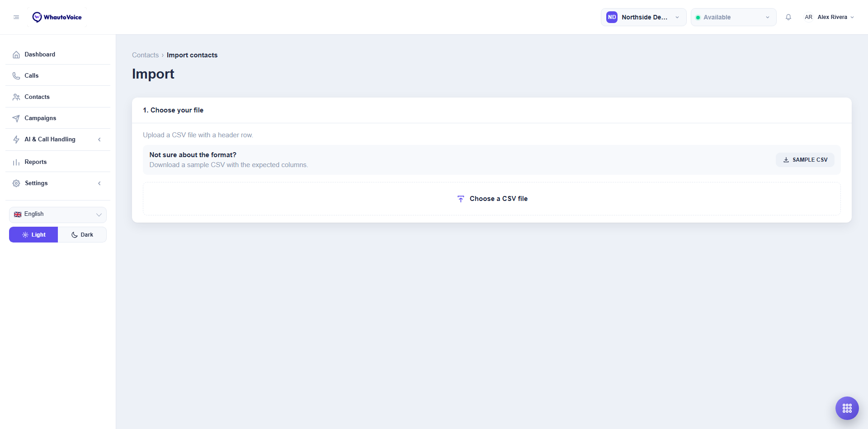868x429 pixels.
Task: Go to Dashboard in sidebar
Action: tap(58, 54)
